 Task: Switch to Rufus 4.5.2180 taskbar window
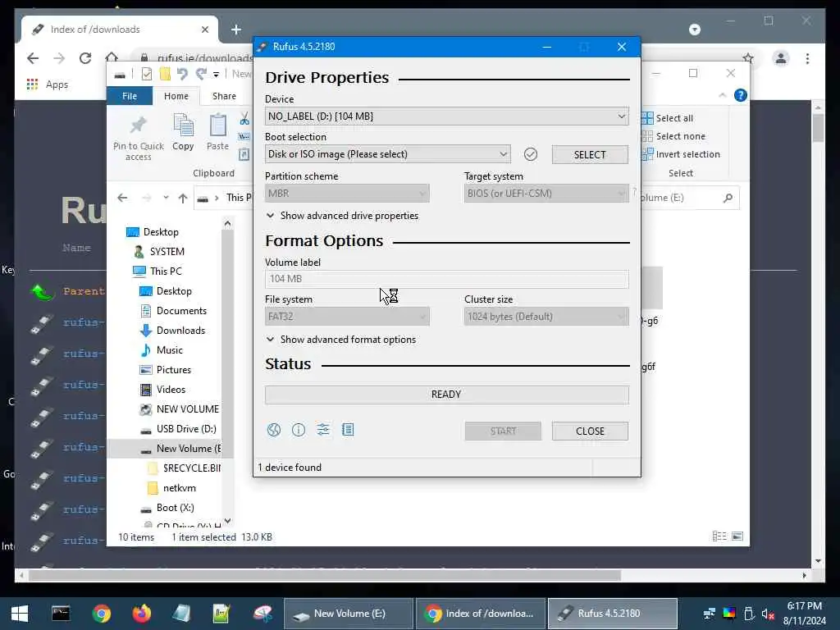(x=612, y=614)
